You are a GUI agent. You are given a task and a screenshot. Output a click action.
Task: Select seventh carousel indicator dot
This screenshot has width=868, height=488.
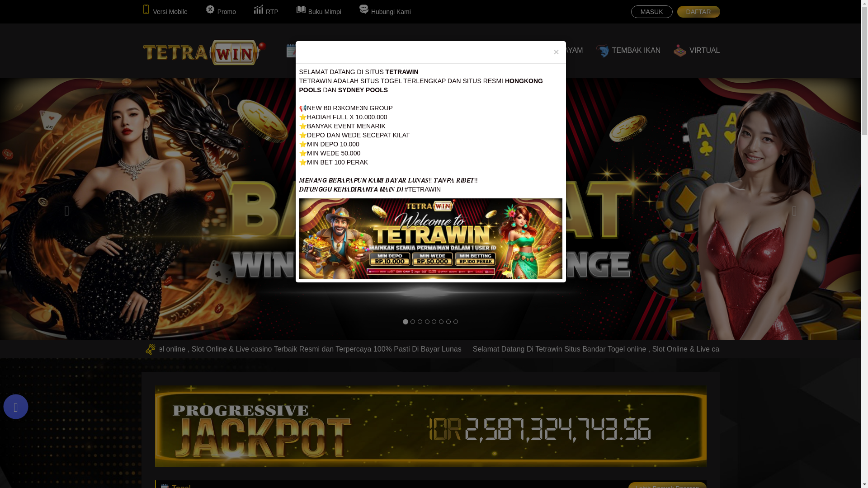click(x=448, y=322)
